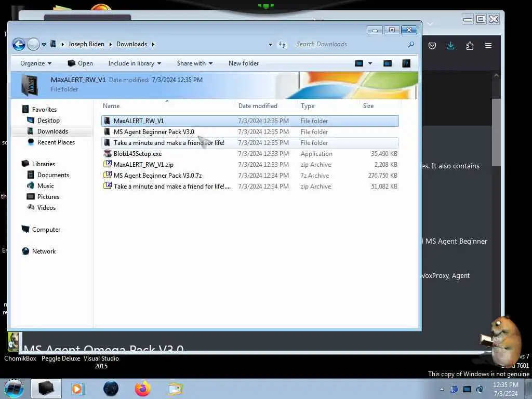Select MaxALERT_RW_V1.zip archive
Screen dimensions: 532x399
(x=250, y=165)
